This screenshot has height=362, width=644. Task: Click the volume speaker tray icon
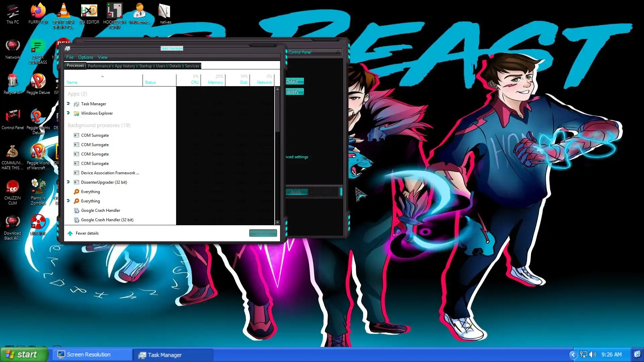(x=593, y=355)
